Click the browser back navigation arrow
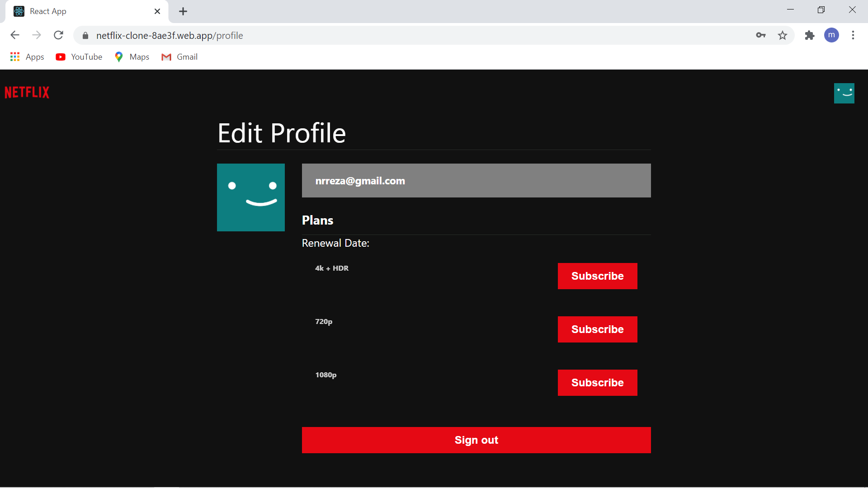The image size is (868, 488). click(x=15, y=35)
